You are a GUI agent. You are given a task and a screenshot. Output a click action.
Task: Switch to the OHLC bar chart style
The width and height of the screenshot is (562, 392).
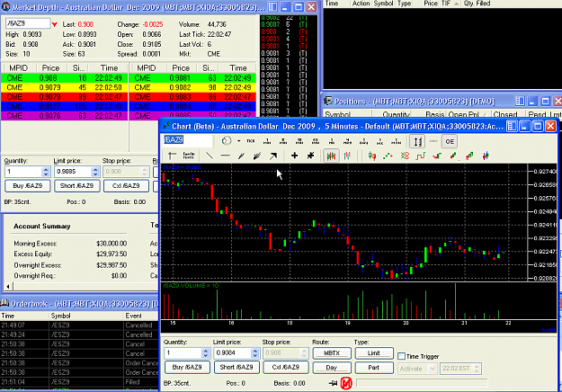tap(347, 156)
